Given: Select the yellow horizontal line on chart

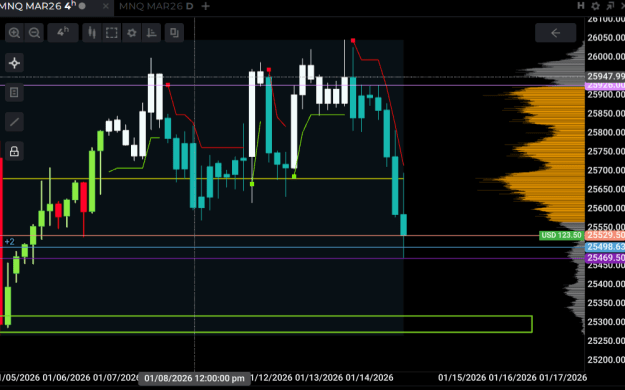Looking at the screenshot, I should point(202,178).
